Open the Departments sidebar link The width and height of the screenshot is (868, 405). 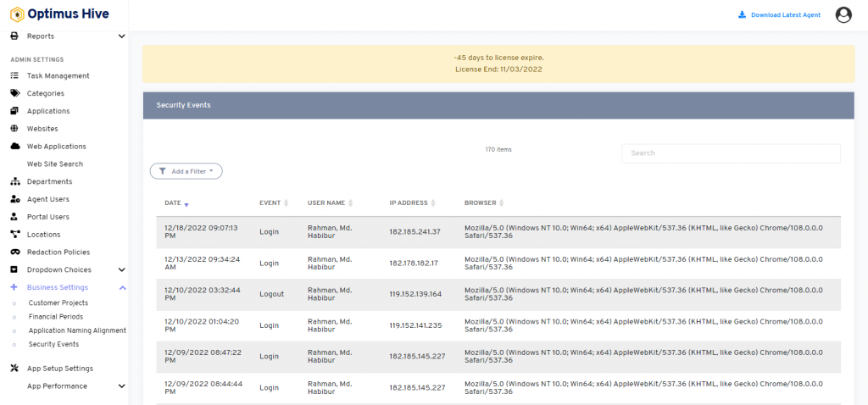pyautogui.click(x=50, y=181)
